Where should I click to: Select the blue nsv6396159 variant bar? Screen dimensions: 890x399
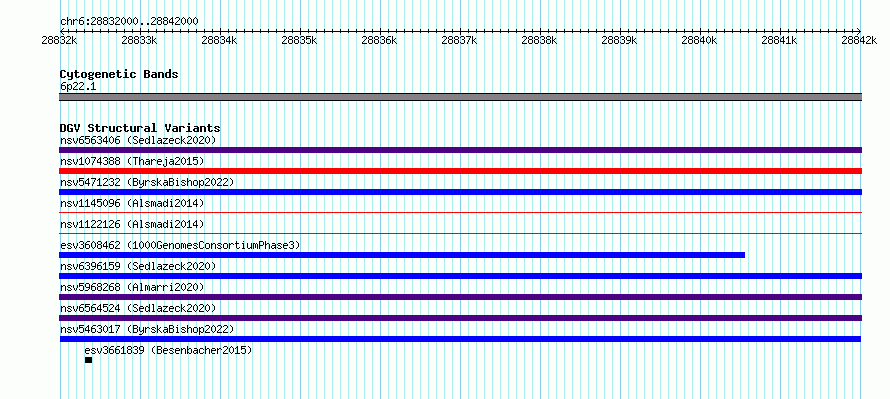click(460, 276)
